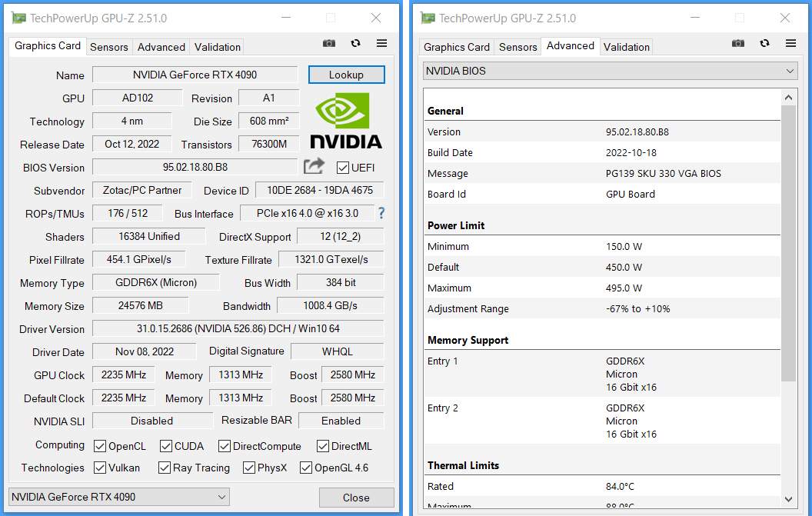Toggle the CUDA checkbox
This screenshot has height=516, width=812.
tap(166, 446)
